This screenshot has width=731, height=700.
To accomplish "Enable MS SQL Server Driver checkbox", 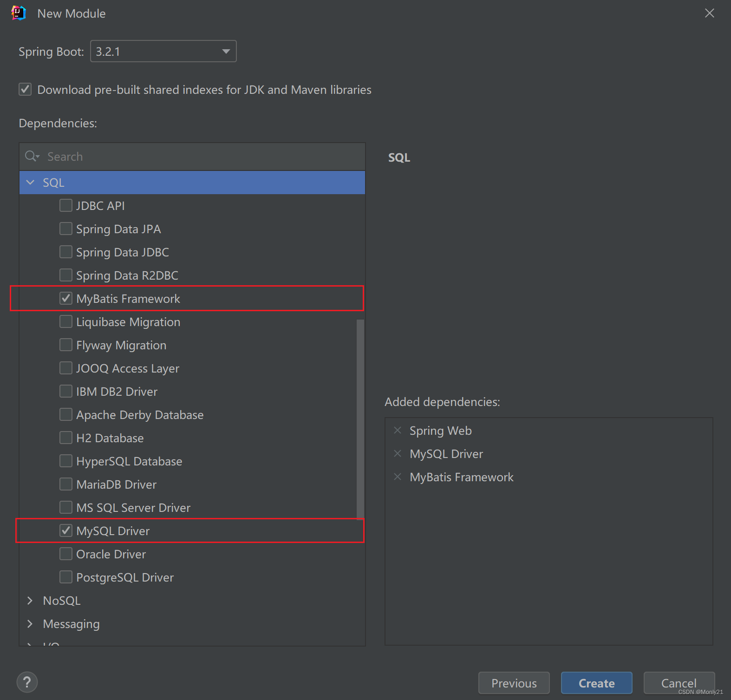I will coord(66,507).
